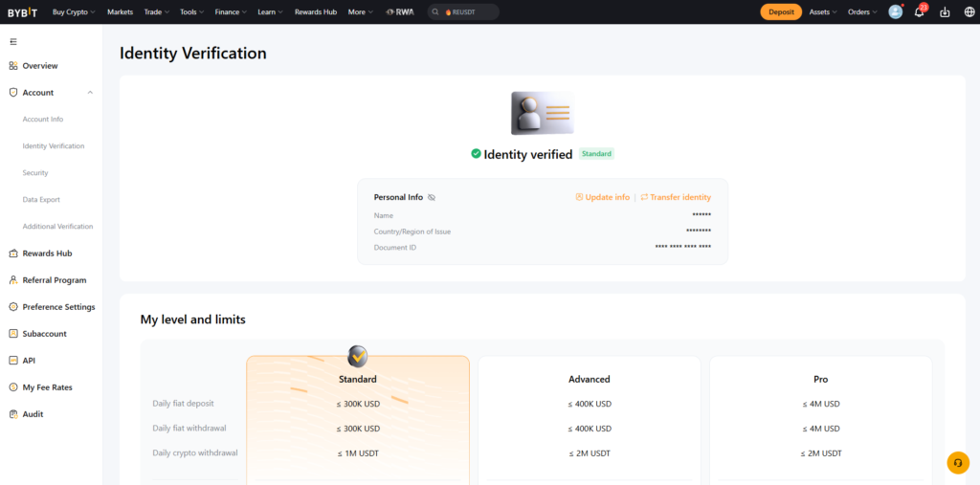Toggle Personal Info visibility eye icon
The height and width of the screenshot is (485, 980).
click(x=432, y=197)
